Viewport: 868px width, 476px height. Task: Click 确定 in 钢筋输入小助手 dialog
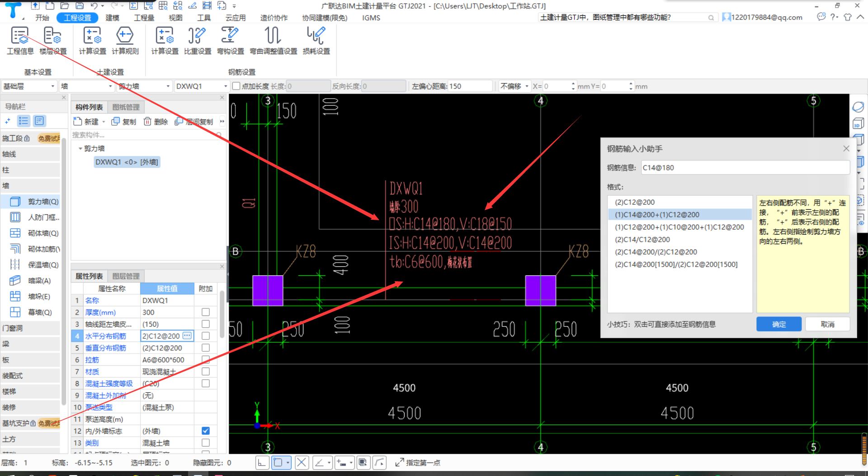[x=778, y=324]
